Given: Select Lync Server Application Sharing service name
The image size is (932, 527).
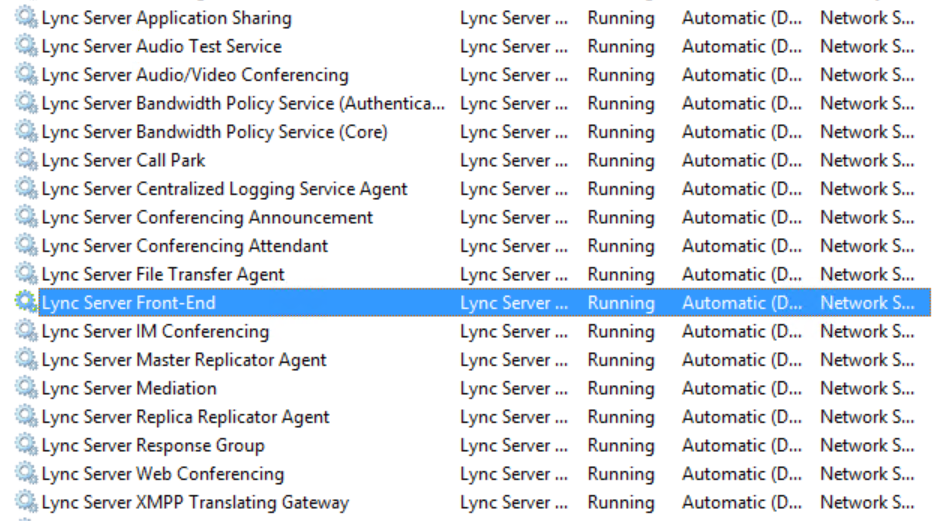Looking at the screenshot, I should coord(166,18).
